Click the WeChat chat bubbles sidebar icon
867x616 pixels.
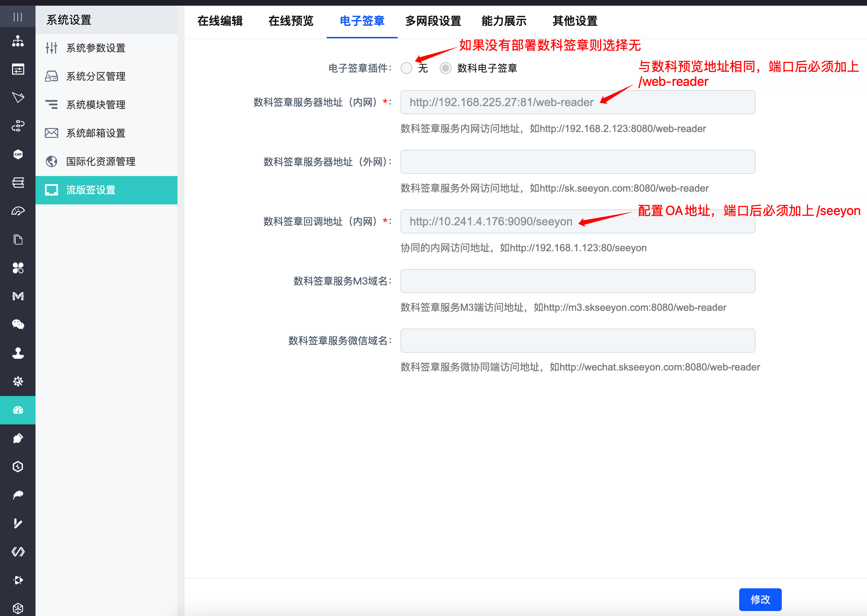click(x=17, y=324)
